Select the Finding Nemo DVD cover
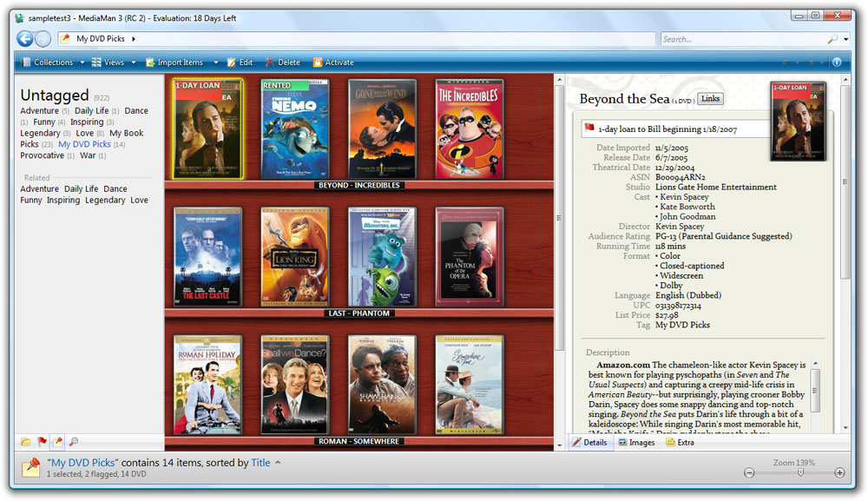The image size is (868, 501). coord(295,129)
